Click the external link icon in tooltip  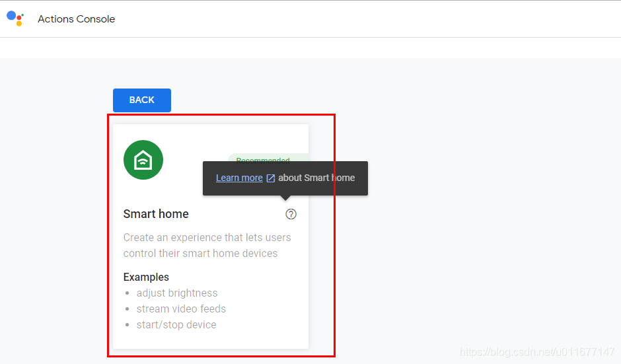[x=270, y=178]
